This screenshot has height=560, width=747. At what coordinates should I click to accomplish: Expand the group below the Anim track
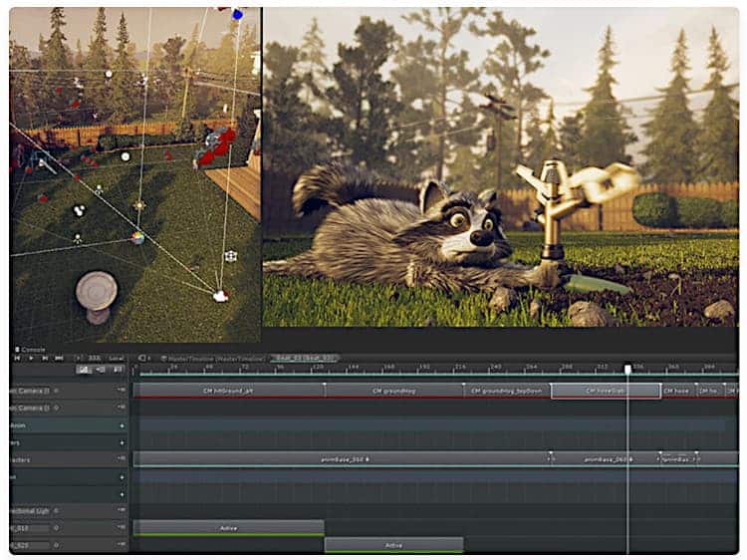point(123,442)
